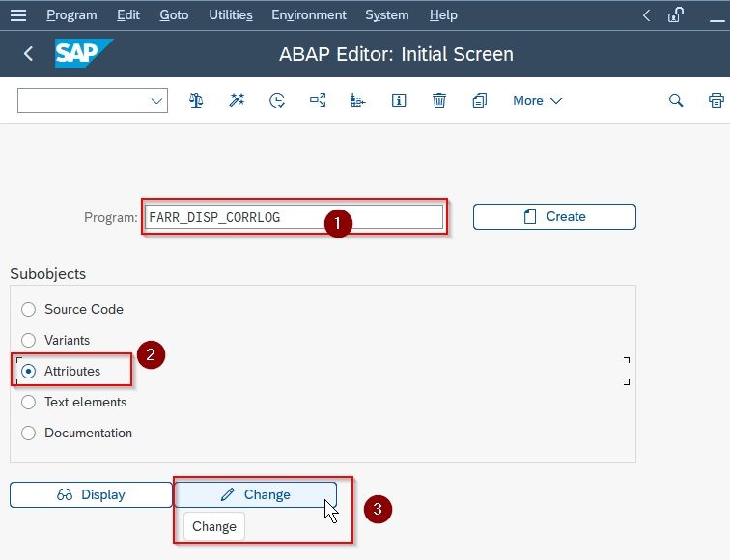Open the Utilities menu
Viewport: 730px width, 560px height.
tap(231, 15)
